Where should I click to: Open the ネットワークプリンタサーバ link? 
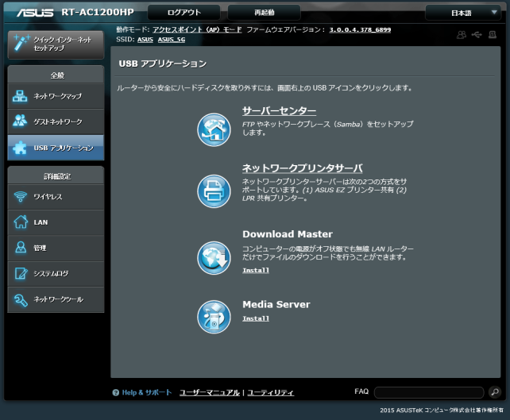point(302,168)
